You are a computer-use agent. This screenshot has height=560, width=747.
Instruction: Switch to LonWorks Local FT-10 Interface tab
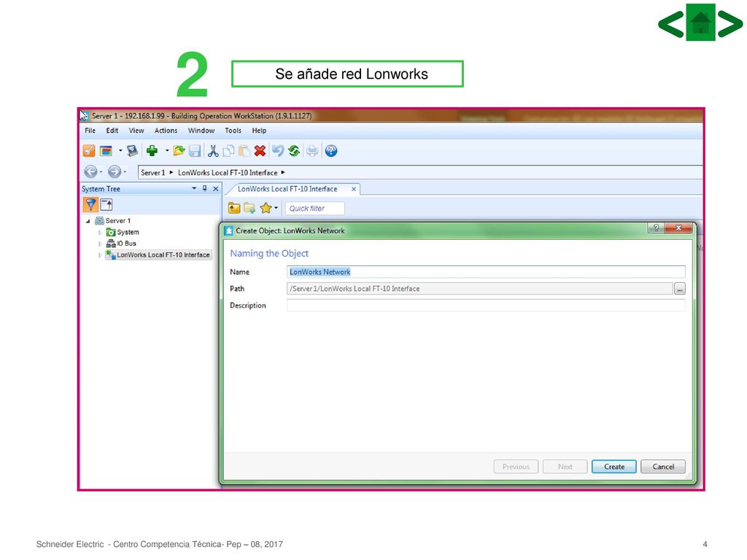click(x=287, y=189)
